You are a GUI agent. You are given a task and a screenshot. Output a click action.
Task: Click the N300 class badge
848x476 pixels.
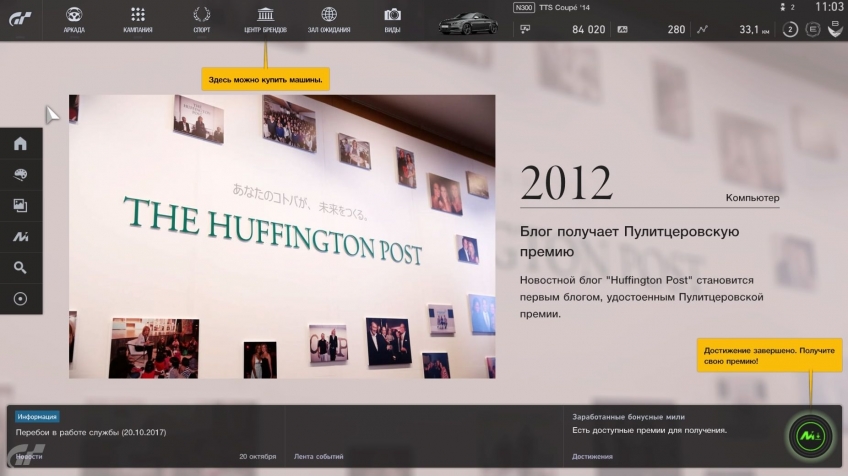pyautogui.click(x=524, y=8)
